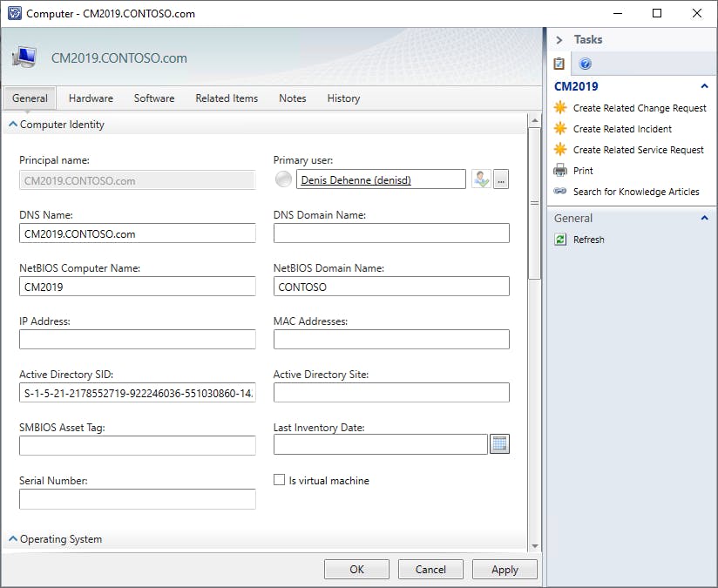Click the disabled Principal name field
The height and width of the screenshot is (588, 718).
(138, 180)
